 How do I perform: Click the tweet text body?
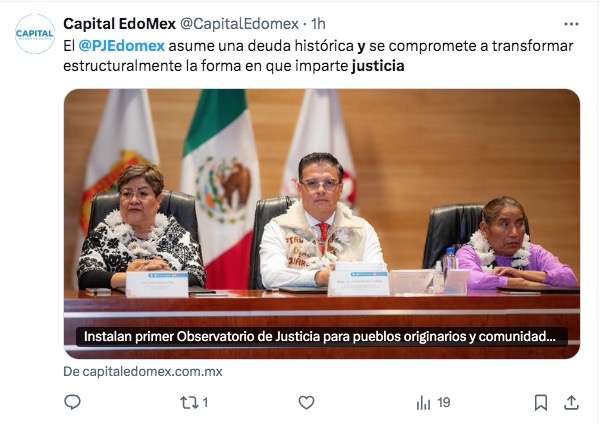pos(318,56)
